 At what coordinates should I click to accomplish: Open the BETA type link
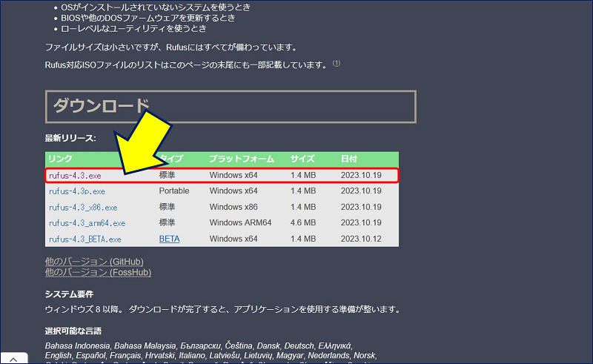(169, 239)
